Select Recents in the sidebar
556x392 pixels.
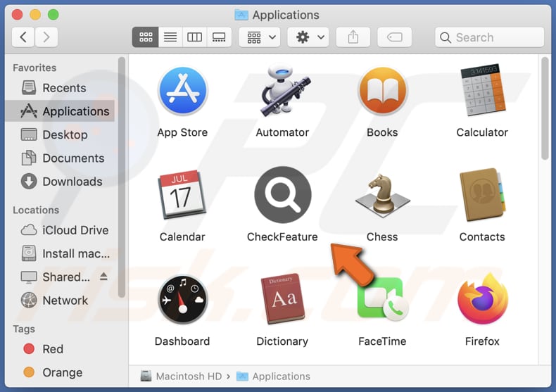(x=61, y=88)
